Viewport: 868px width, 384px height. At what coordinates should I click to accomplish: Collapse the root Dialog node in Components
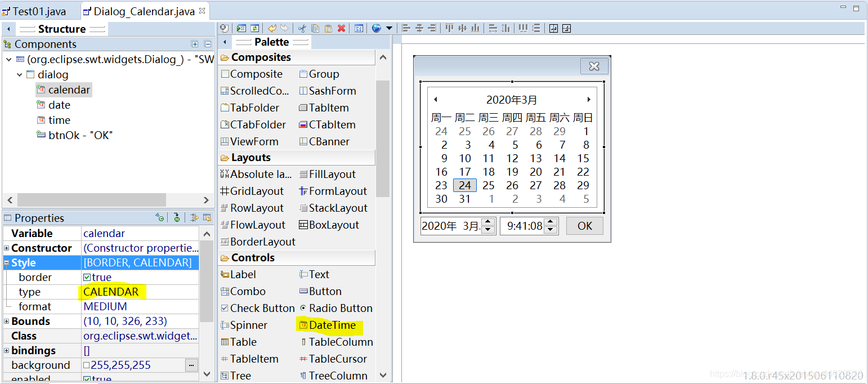click(8, 59)
